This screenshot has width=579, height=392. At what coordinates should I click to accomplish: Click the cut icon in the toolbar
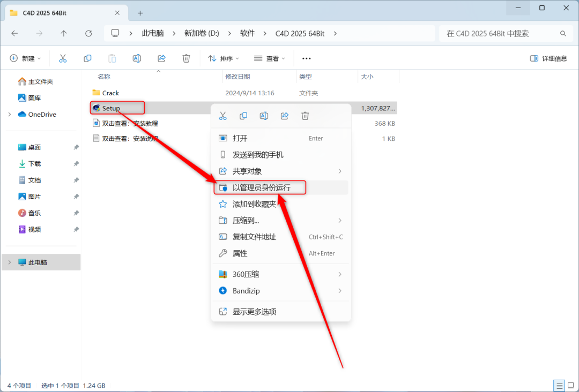tap(63, 58)
